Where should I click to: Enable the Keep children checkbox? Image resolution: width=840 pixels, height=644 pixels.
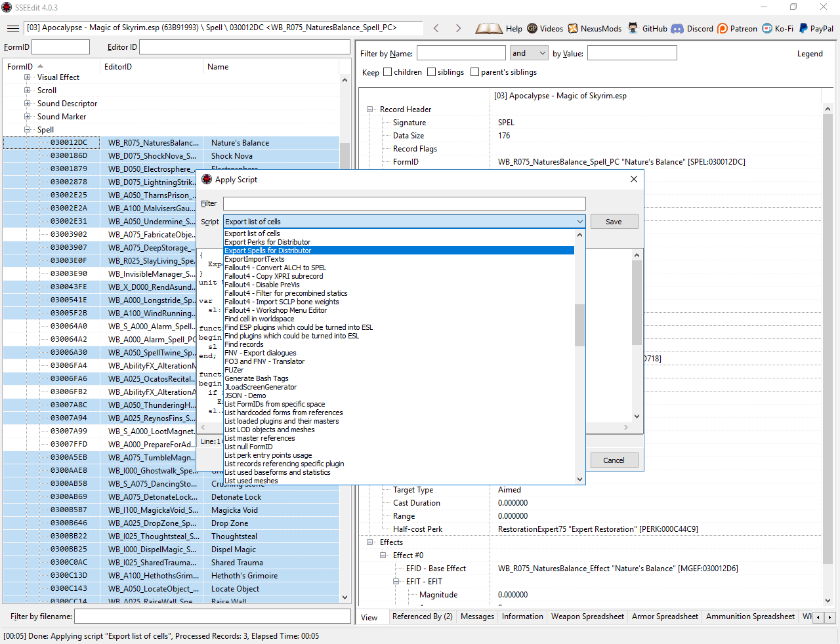(387, 72)
